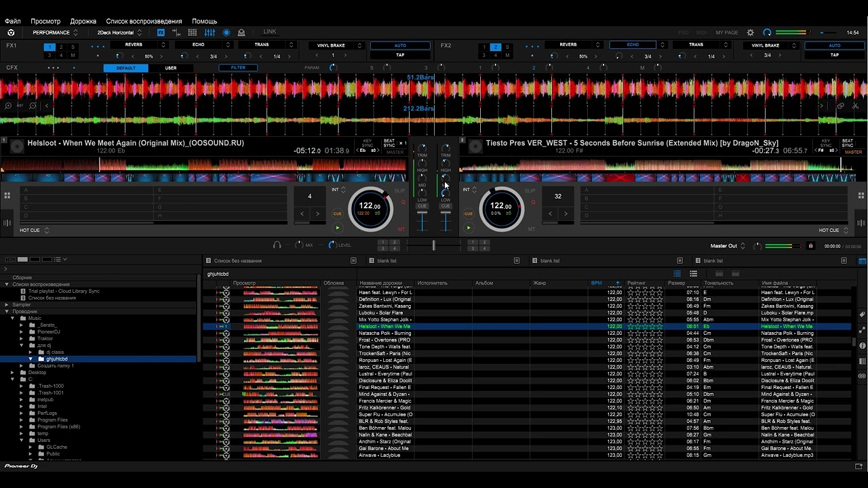The width and height of the screenshot is (868, 488).
Task: Switch to CFX USER tab
Action: pos(171,68)
